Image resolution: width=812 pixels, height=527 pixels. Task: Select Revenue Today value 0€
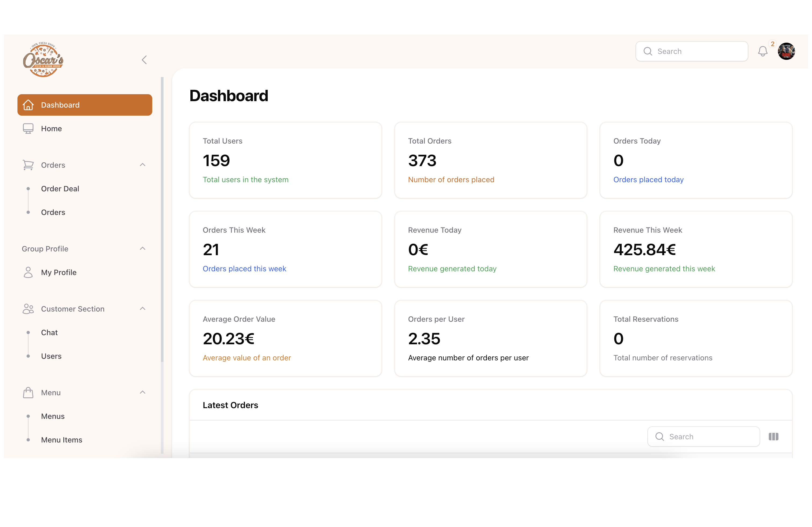pos(418,250)
